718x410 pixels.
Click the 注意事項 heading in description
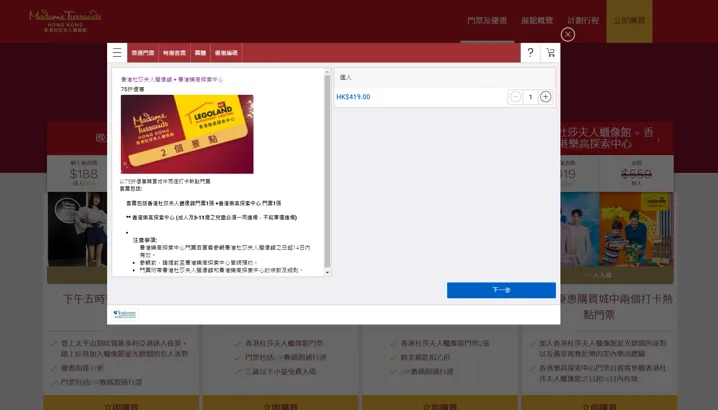145,240
